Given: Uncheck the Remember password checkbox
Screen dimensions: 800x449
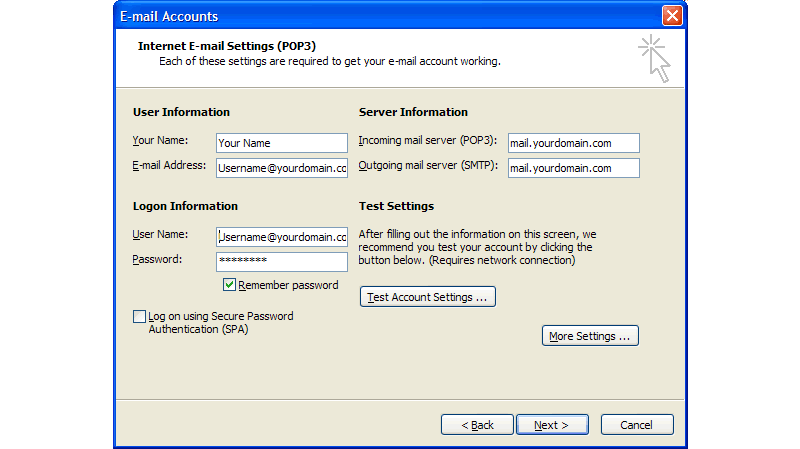Looking at the screenshot, I should [x=229, y=285].
